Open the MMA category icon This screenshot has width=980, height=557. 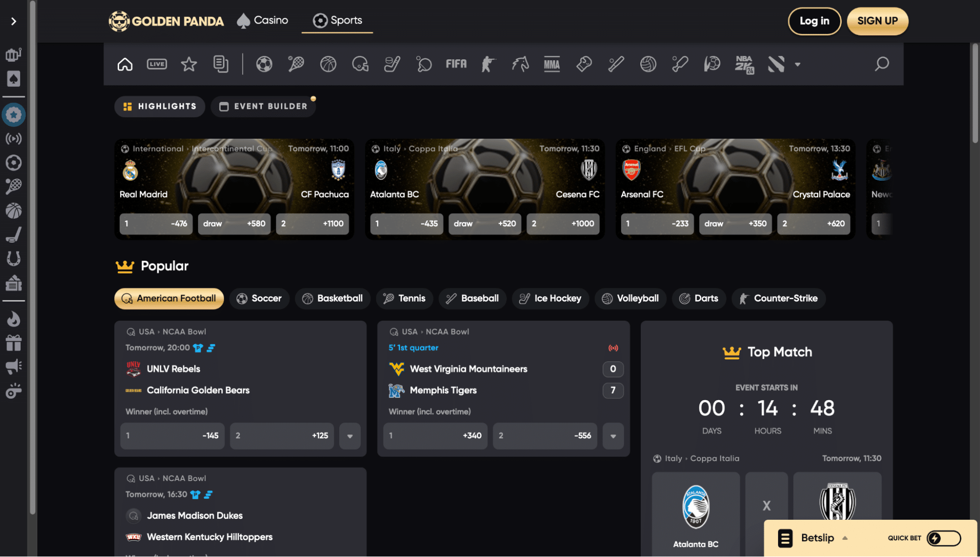(552, 64)
